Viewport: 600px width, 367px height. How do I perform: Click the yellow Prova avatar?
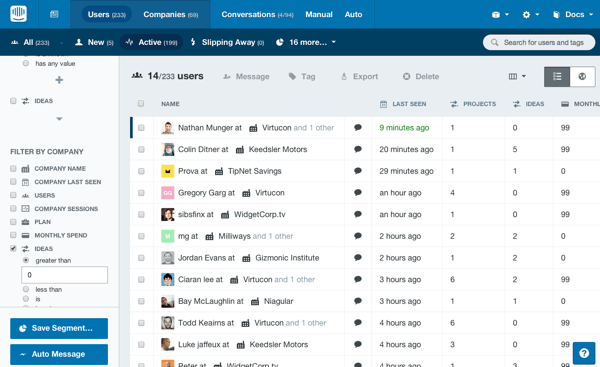168,171
